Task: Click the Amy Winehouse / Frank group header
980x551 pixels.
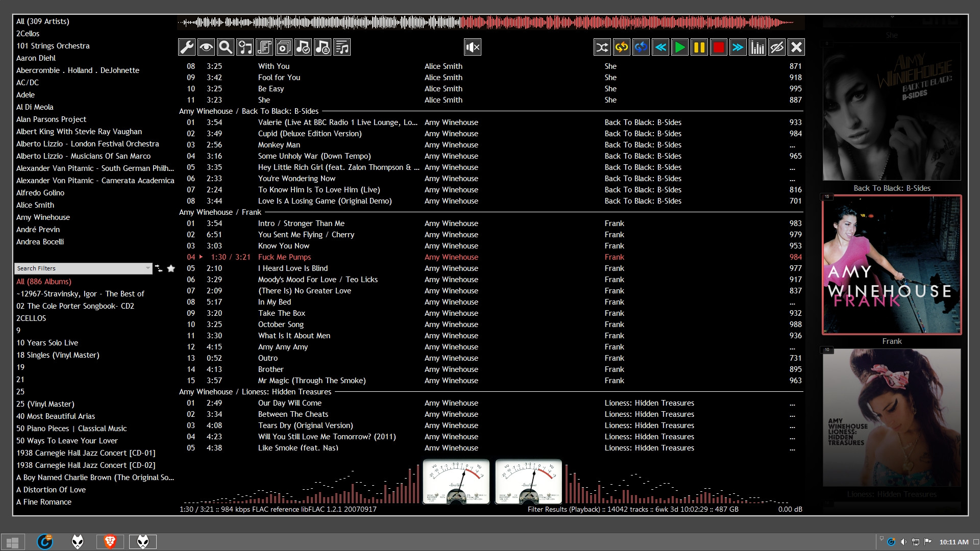Action: pyautogui.click(x=220, y=212)
